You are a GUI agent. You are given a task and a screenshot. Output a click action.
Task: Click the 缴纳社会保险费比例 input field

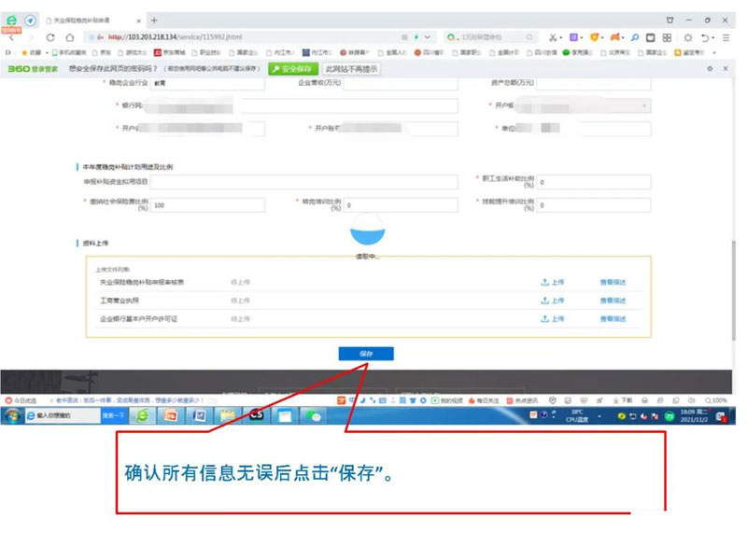[195, 204]
